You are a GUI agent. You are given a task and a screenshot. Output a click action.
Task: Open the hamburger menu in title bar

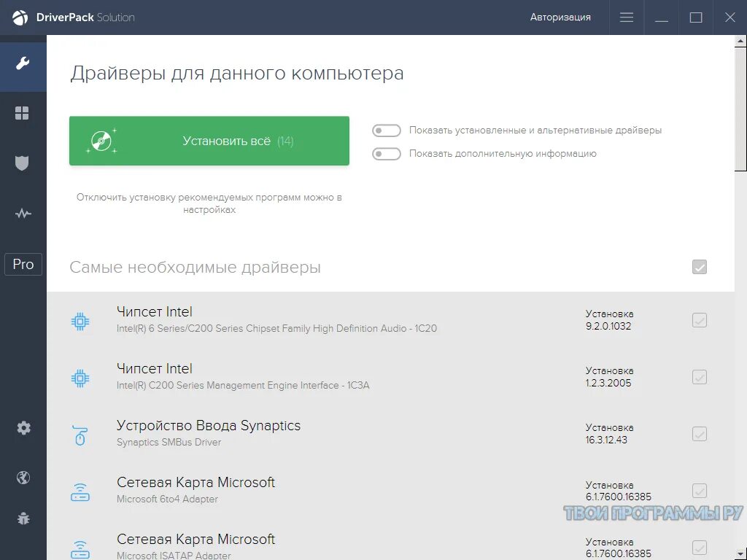point(627,17)
